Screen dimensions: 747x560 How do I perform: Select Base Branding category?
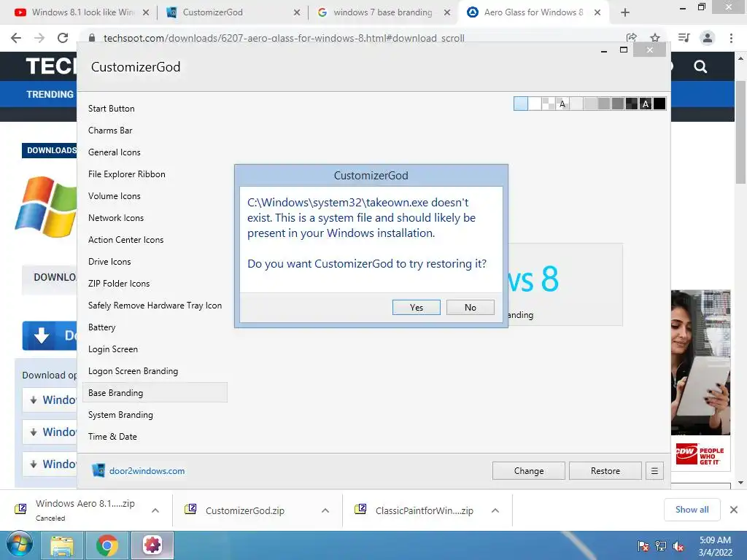[x=155, y=393]
